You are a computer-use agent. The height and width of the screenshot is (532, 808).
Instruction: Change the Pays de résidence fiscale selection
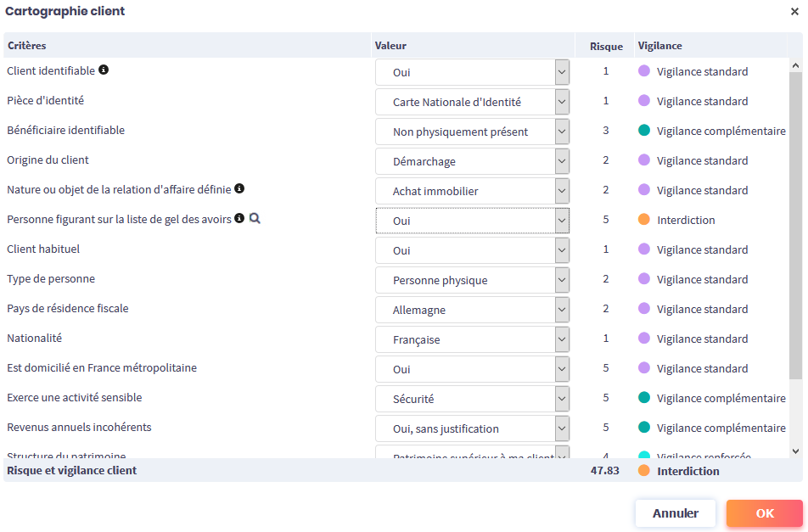472,310
